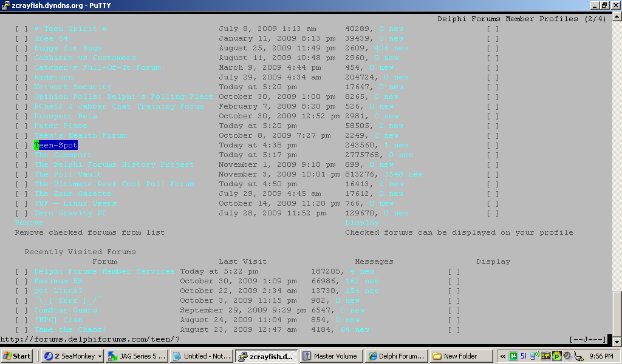Switch to JAG Series 5 taskbar window
Image resolution: width=622 pixels, height=364 pixels.
click(137, 356)
